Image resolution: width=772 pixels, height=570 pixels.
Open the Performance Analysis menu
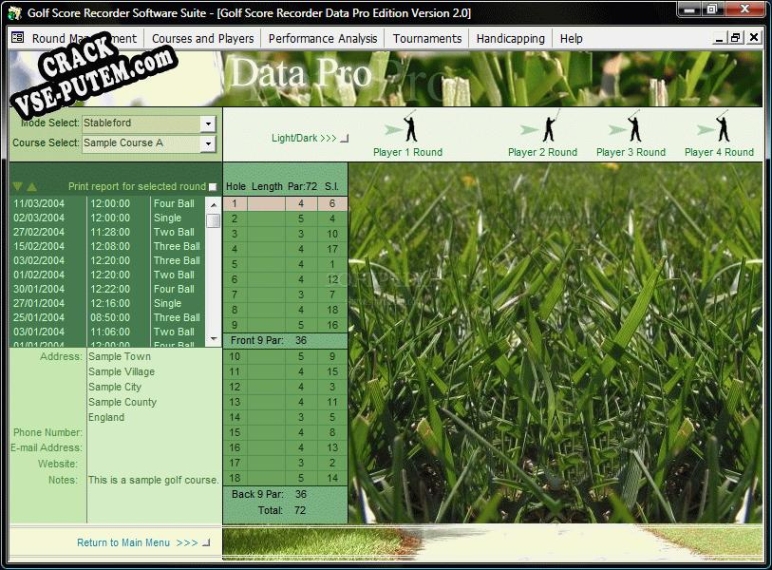click(x=322, y=38)
